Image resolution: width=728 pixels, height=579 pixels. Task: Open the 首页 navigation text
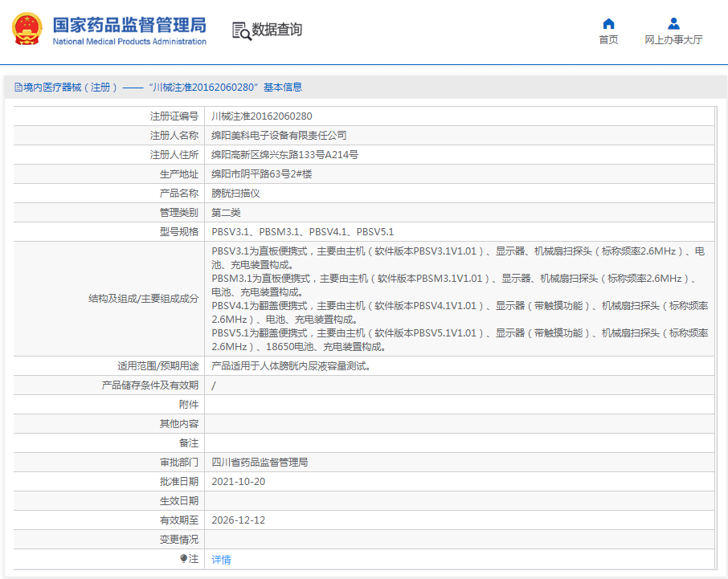(x=608, y=40)
